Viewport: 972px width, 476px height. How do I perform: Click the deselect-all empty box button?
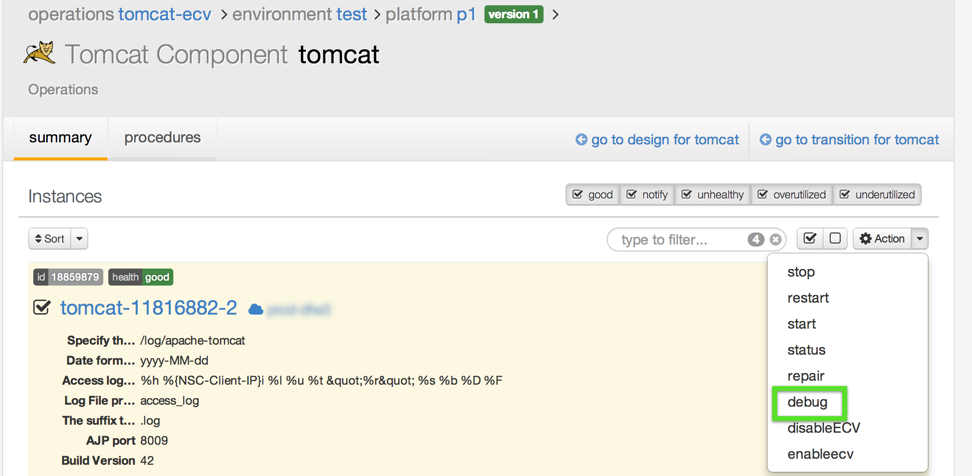[835, 239]
